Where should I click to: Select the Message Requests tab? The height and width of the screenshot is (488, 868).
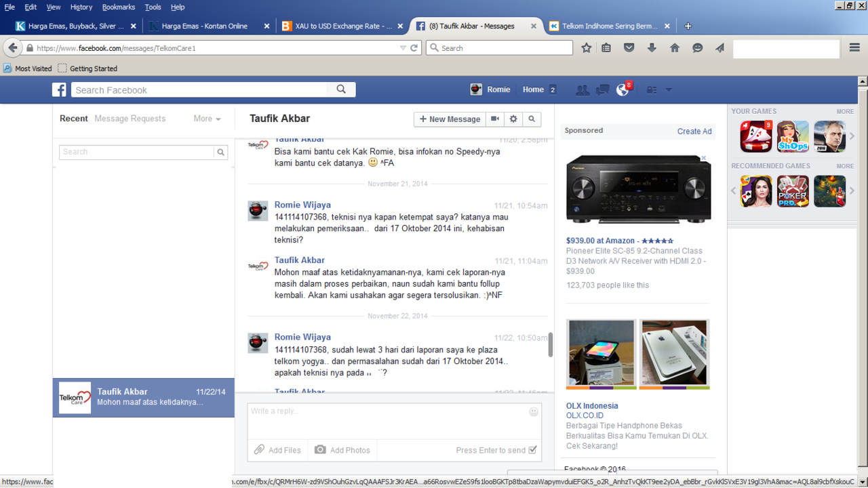pyautogui.click(x=130, y=119)
